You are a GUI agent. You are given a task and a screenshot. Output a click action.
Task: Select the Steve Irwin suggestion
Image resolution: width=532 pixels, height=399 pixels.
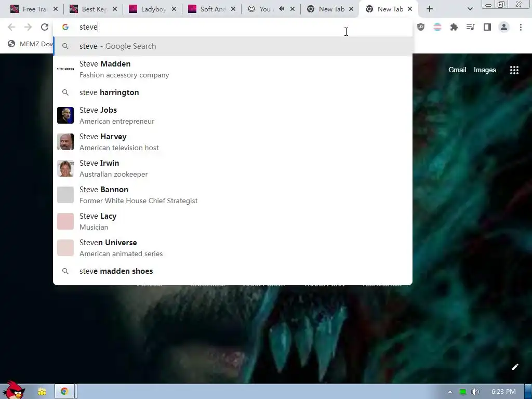click(x=233, y=168)
